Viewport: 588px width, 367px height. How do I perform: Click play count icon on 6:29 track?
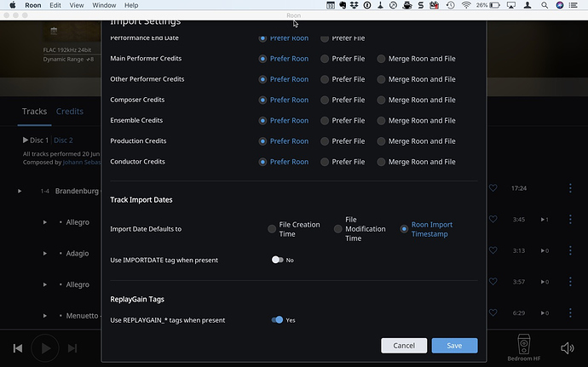click(x=545, y=313)
